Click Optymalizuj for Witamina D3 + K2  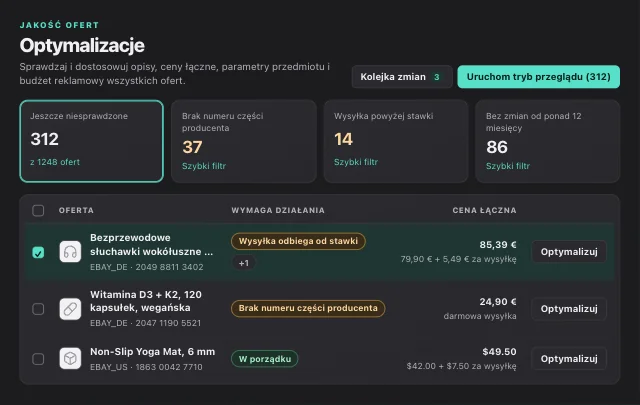click(569, 309)
